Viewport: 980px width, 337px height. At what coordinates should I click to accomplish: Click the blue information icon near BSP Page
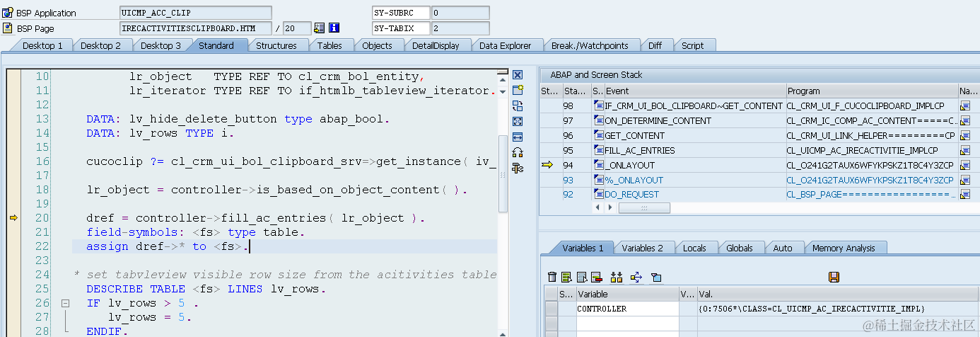coord(334,28)
